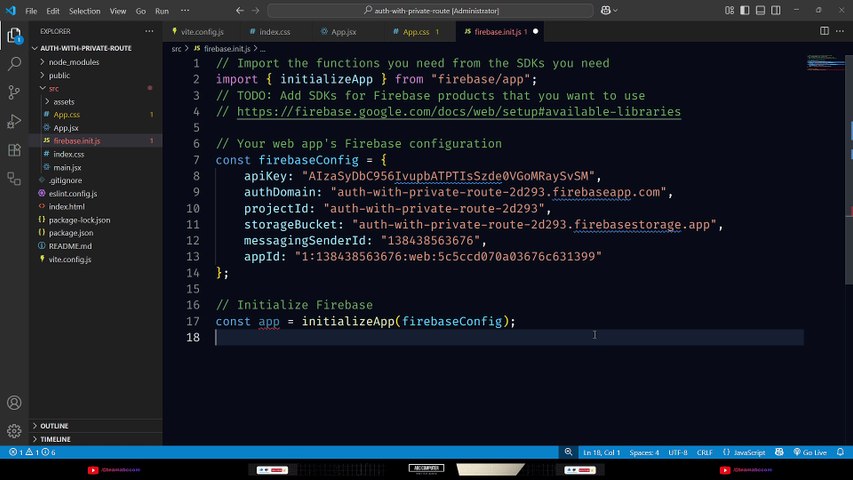Open the Run menu
The image size is (853, 480).
[x=162, y=11]
